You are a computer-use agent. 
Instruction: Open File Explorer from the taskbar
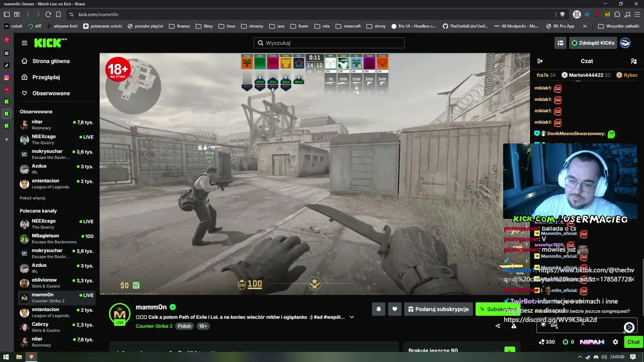19,357
